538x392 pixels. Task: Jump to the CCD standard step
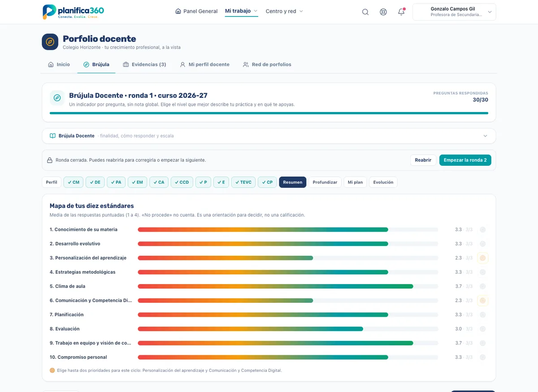[x=182, y=182]
